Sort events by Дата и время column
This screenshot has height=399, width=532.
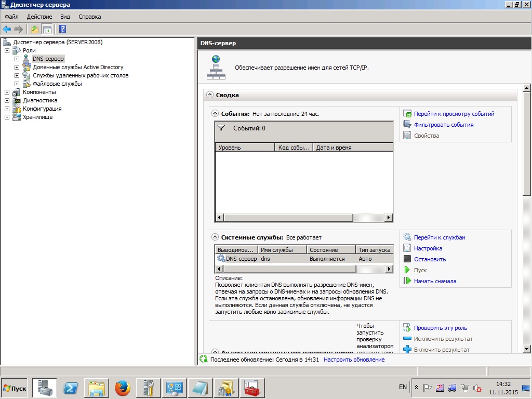point(353,147)
